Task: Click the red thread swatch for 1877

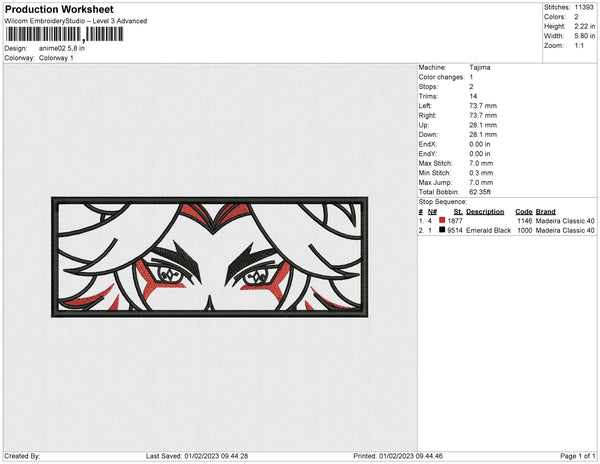Action: [x=442, y=220]
